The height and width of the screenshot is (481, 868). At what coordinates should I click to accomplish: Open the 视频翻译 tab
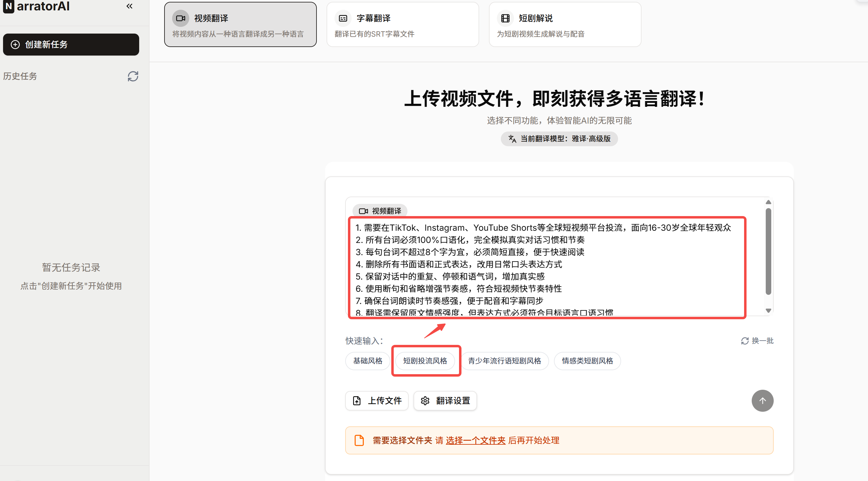(240, 25)
